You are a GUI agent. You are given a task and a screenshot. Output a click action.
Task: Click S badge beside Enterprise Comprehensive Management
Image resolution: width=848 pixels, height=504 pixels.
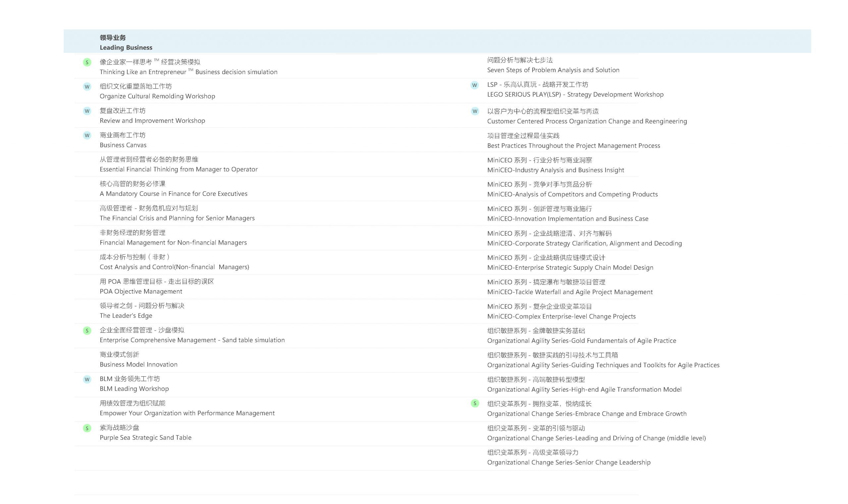(87, 331)
